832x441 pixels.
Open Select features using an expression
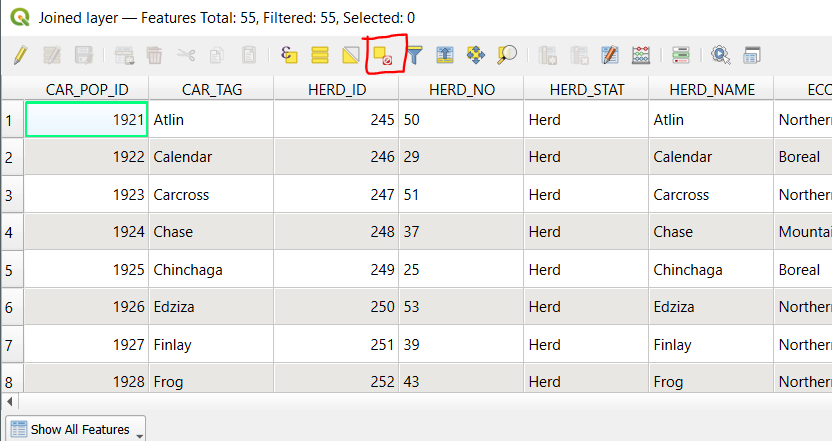click(x=290, y=56)
